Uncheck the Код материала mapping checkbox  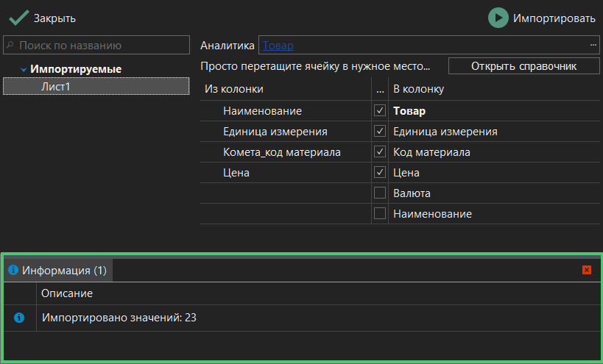coord(380,151)
